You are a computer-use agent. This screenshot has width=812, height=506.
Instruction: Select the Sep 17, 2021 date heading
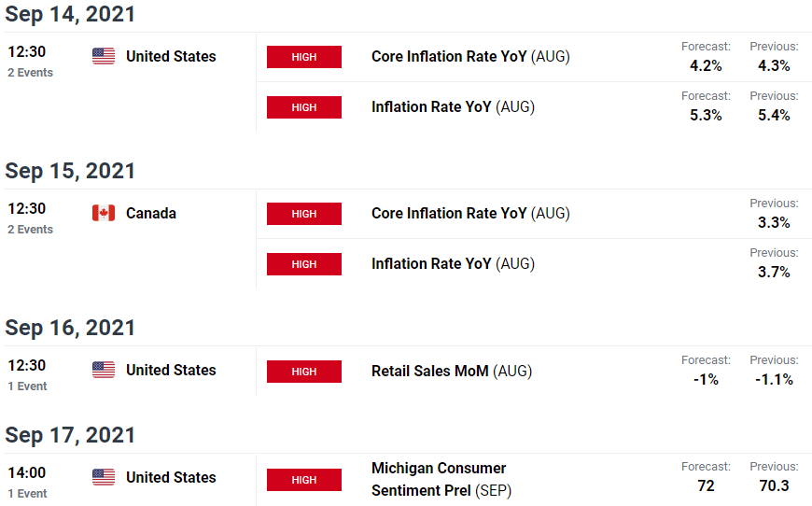coord(70,435)
